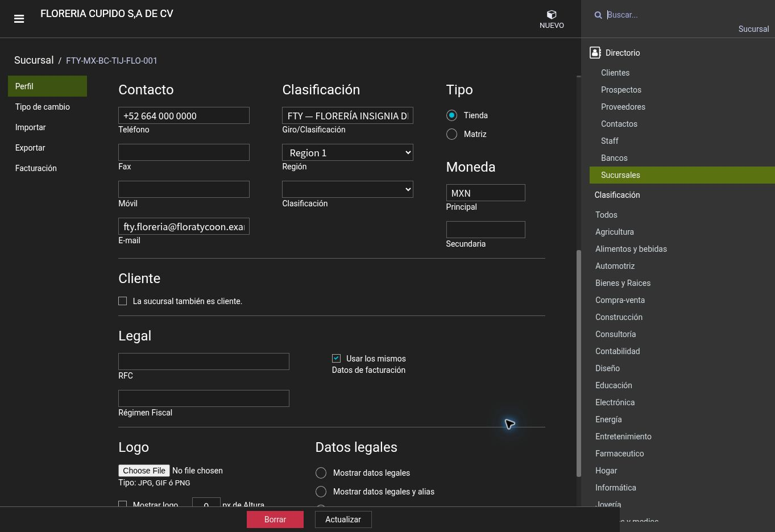Open the Clasificación dropdown in the form

(347, 189)
